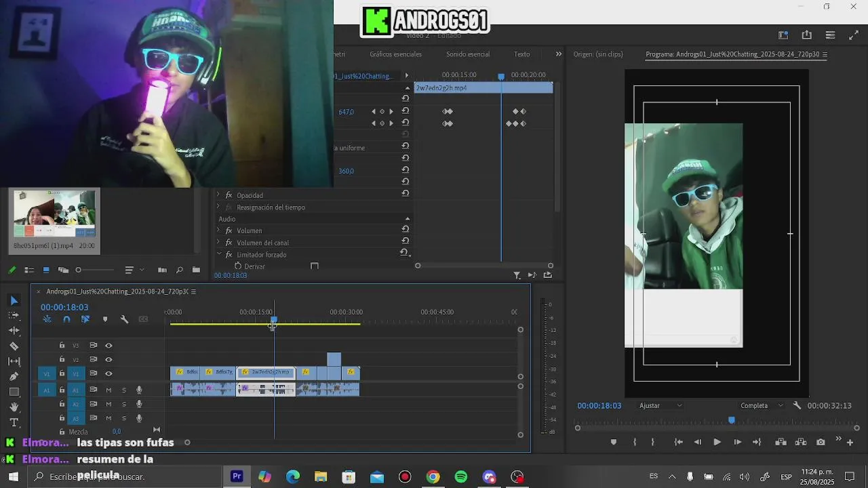
Task: Add marker in Program monitor
Action: tap(614, 442)
